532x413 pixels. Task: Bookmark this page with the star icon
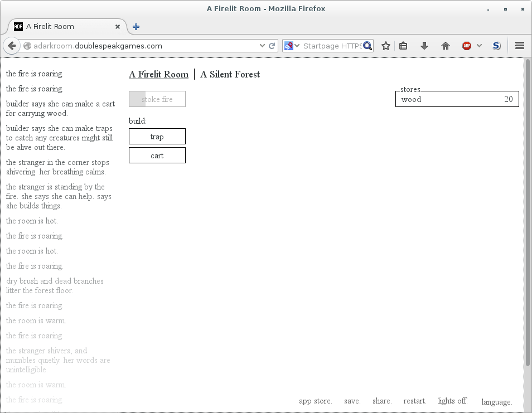point(385,46)
